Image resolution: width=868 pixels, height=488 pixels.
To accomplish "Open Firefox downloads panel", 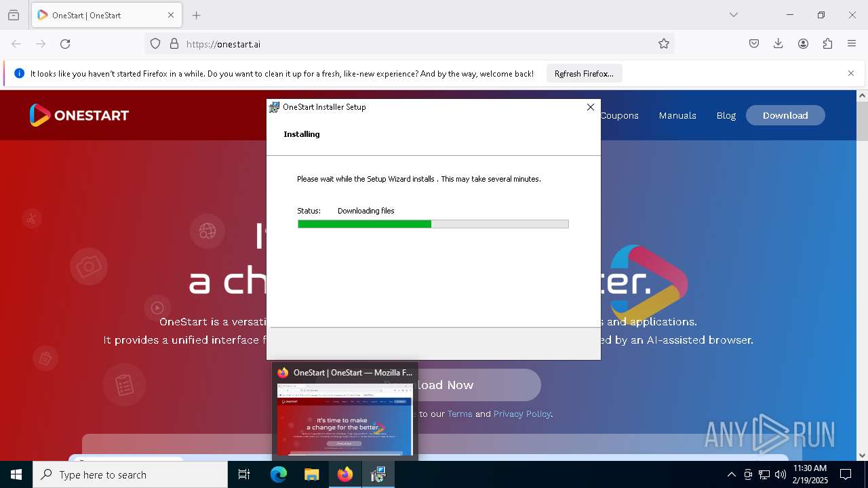I will 778,44.
